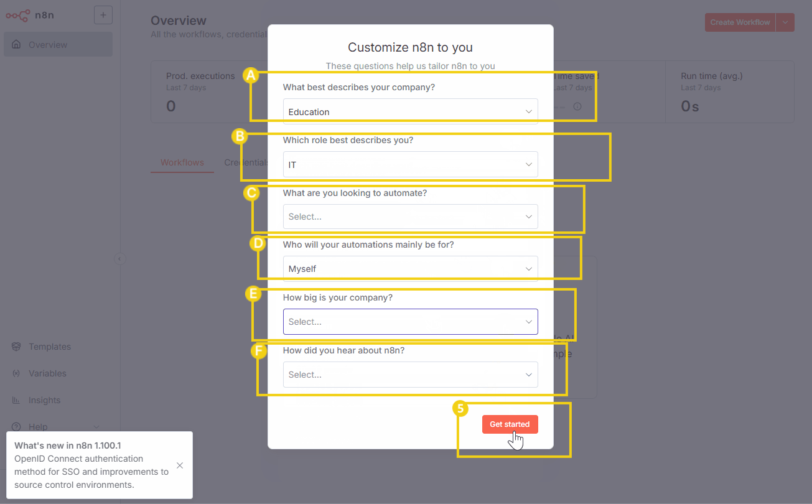Open the role dropdown showing IT
The image size is (812, 504).
click(x=410, y=164)
